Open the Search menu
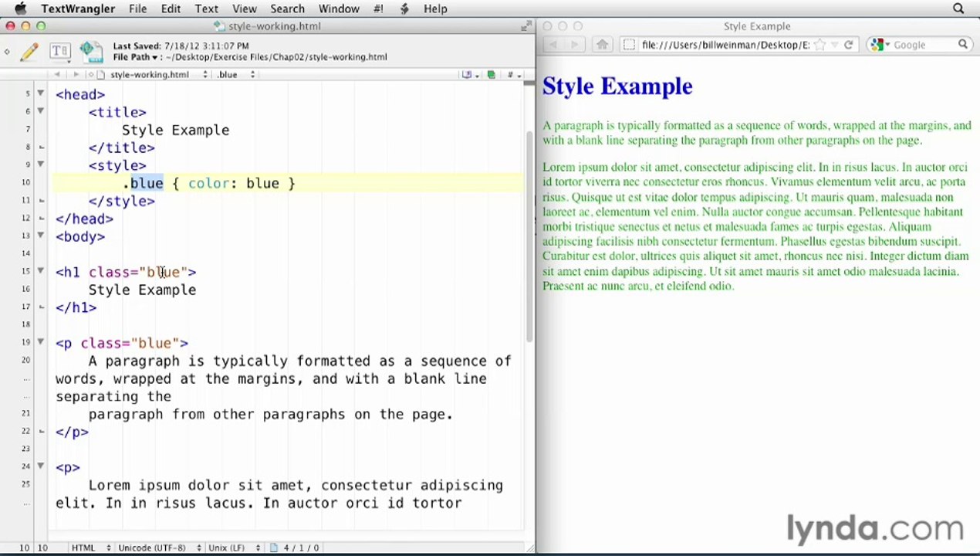The image size is (980, 556). click(x=287, y=8)
